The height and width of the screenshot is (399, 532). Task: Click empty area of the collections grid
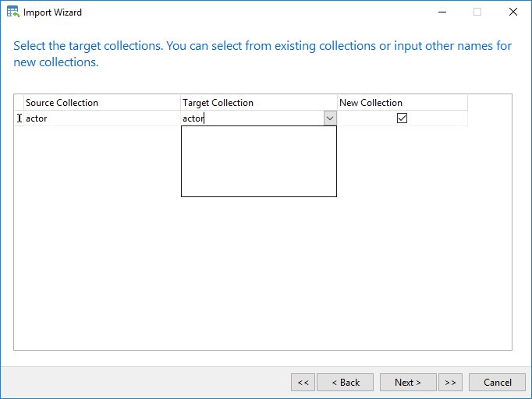tap(263, 271)
